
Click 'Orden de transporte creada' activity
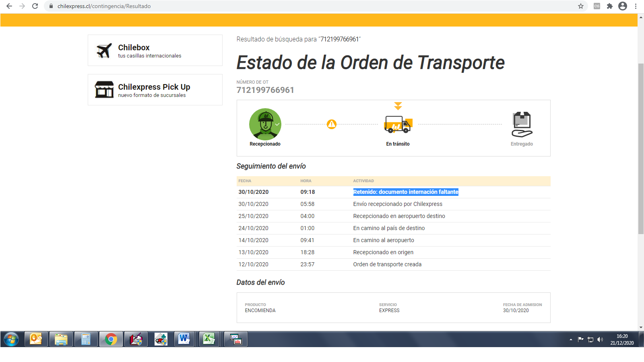(x=387, y=264)
